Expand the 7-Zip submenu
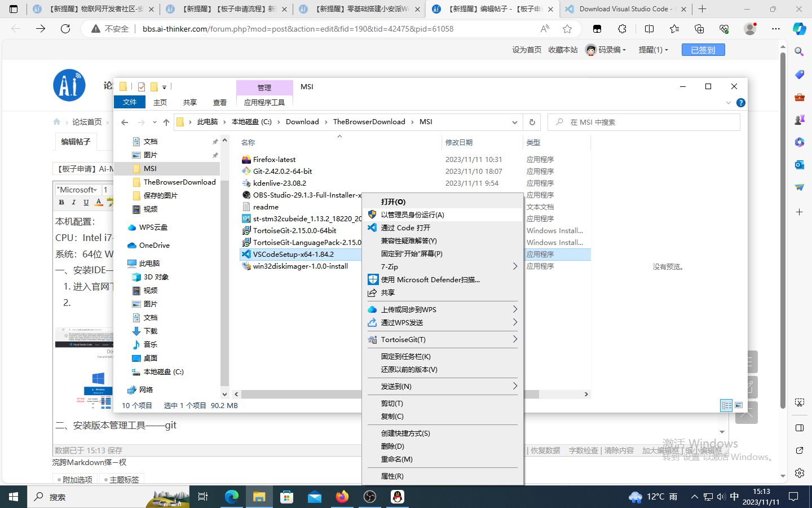The image size is (812, 508). pyautogui.click(x=443, y=266)
